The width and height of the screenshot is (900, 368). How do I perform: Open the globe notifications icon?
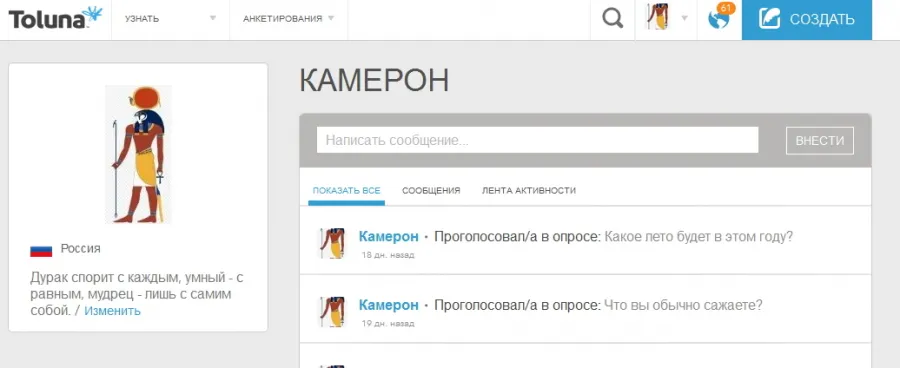click(719, 20)
